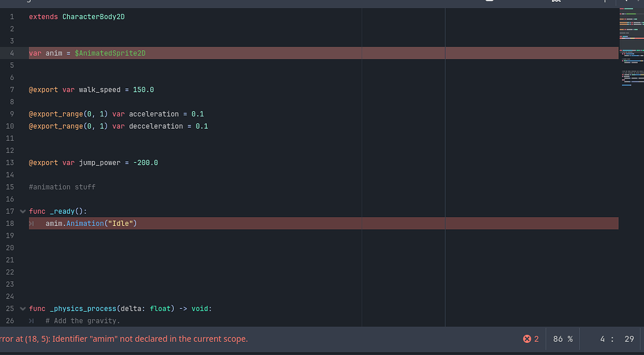Collapse the _physics_process function fold arrow
The image size is (644, 355).
[23, 309]
